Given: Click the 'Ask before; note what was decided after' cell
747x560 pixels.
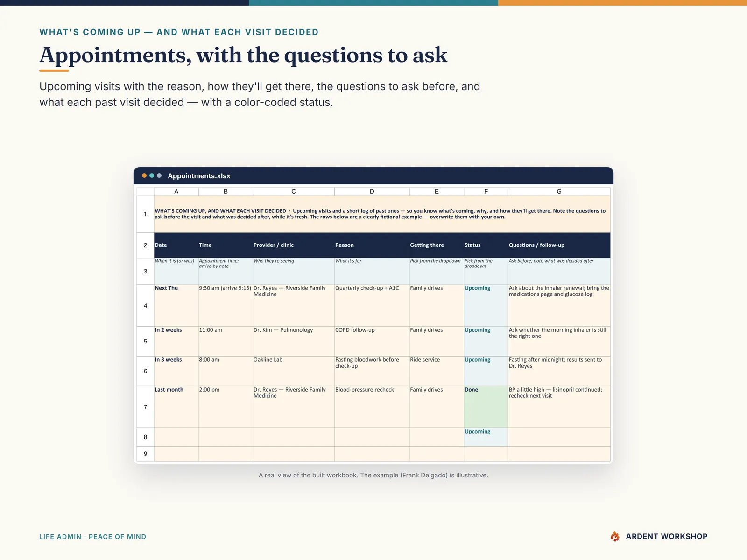Looking at the screenshot, I should pos(559,271).
